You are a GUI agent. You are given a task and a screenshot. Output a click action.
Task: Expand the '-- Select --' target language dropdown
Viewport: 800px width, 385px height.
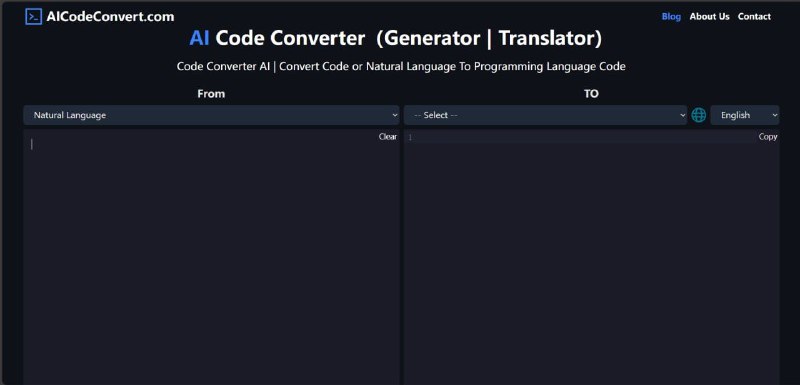click(545, 115)
